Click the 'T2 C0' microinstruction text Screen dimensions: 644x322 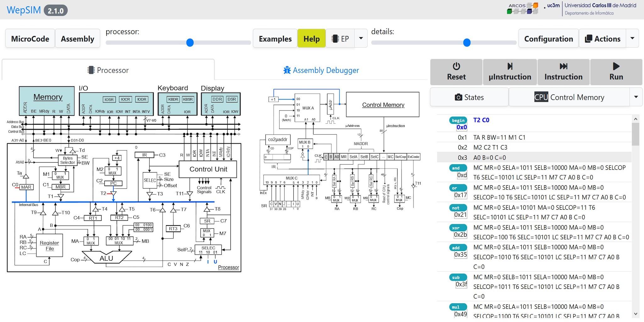[x=481, y=120]
